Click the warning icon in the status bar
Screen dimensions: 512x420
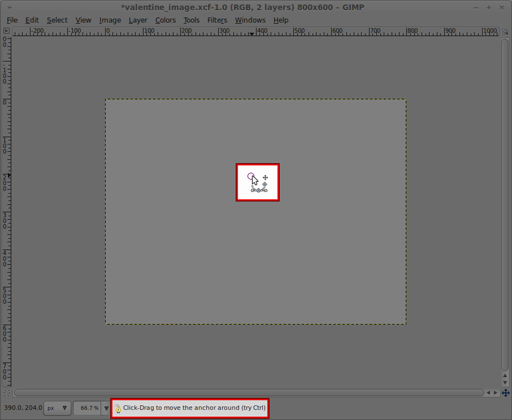tap(118, 408)
